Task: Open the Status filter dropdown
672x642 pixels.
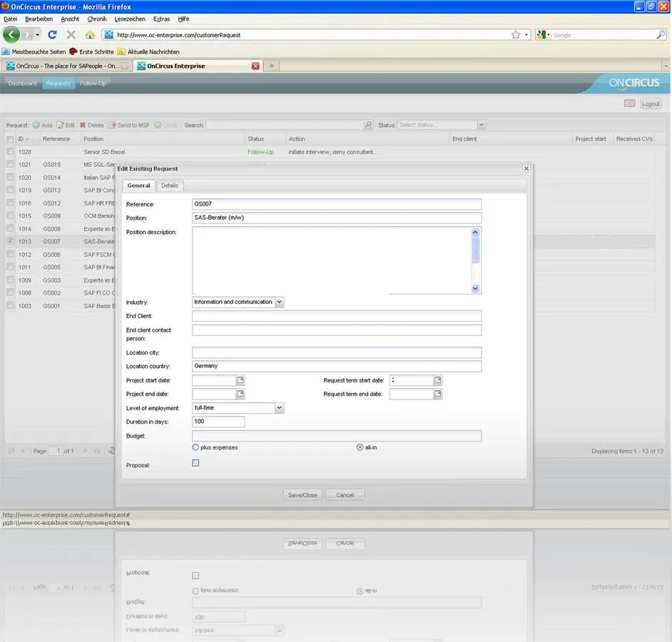Action: [x=482, y=125]
